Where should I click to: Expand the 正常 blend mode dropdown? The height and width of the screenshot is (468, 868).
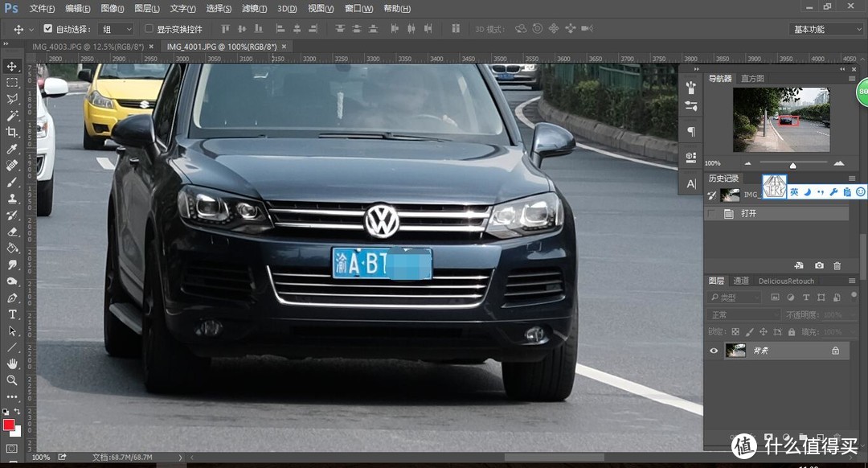tap(743, 314)
